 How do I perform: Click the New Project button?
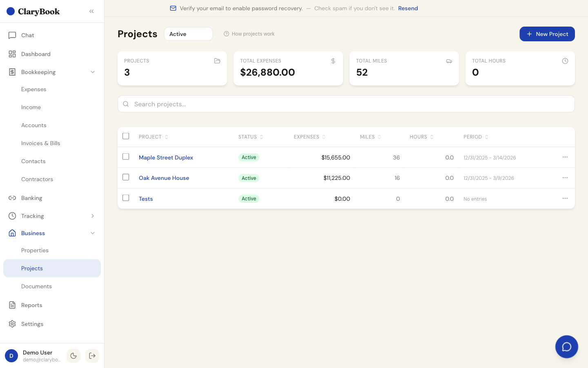(x=547, y=34)
